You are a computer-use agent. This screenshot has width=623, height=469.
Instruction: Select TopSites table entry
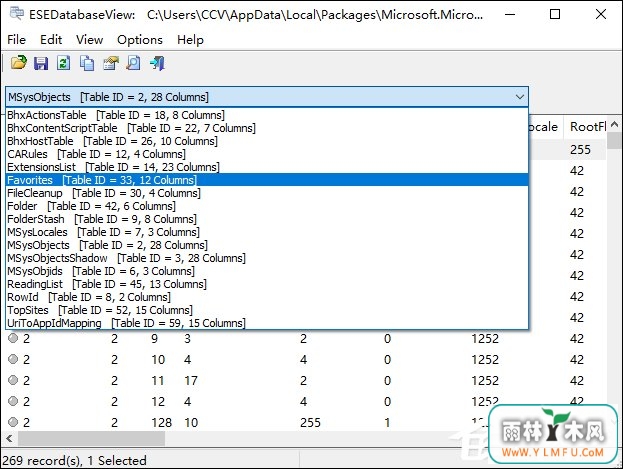coord(267,310)
